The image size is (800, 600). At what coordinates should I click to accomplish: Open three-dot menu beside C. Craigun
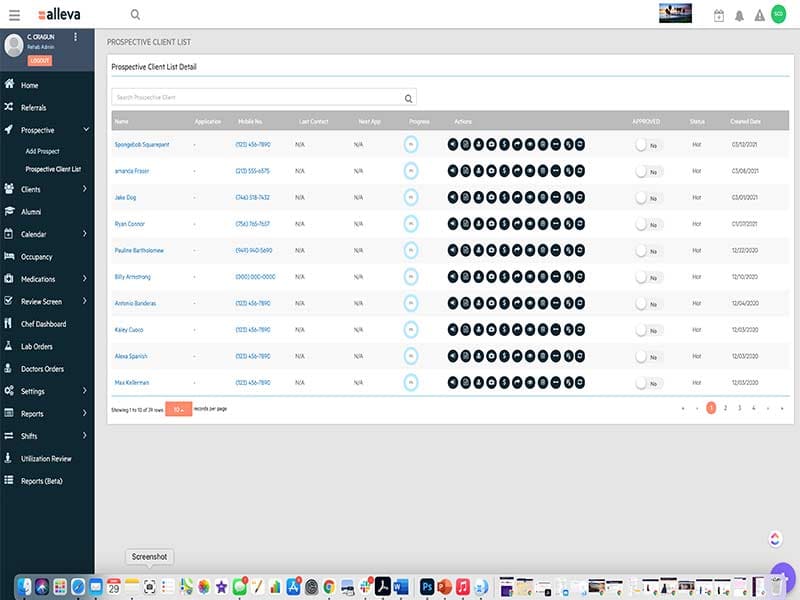click(75, 37)
